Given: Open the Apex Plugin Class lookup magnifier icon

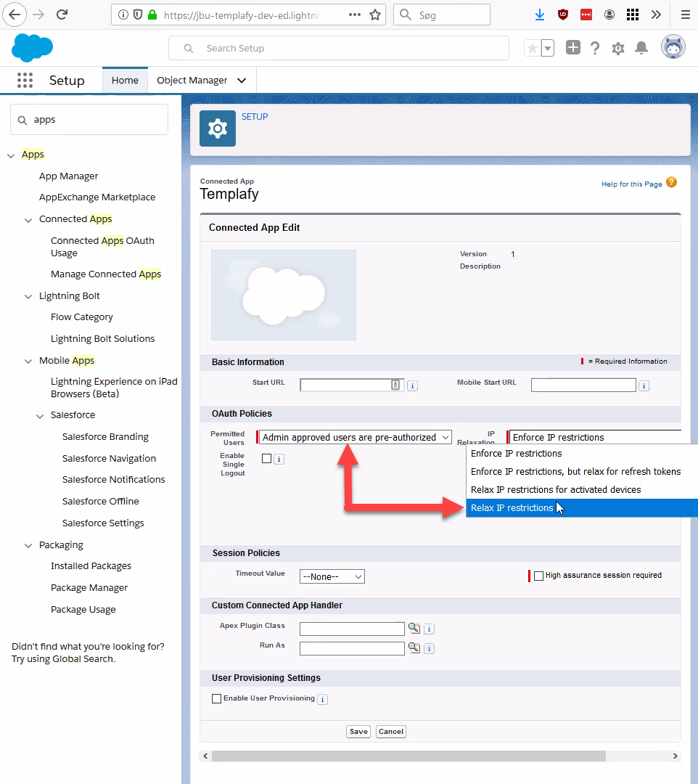Looking at the screenshot, I should [x=414, y=628].
